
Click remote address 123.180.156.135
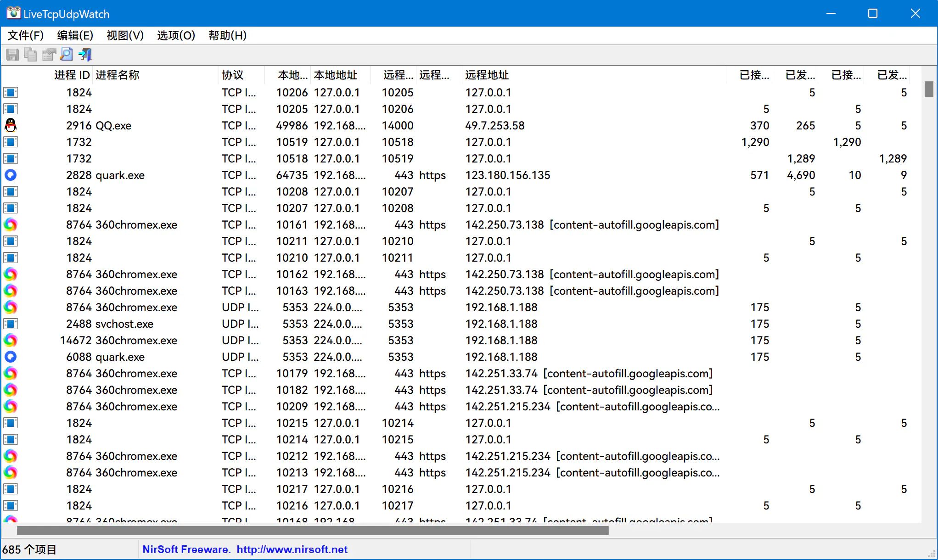(x=507, y=175)
